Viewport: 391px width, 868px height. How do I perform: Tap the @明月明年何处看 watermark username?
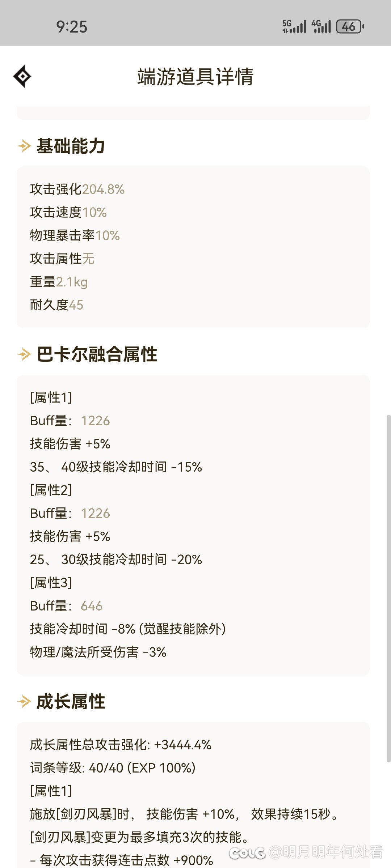tap(326, 852)
